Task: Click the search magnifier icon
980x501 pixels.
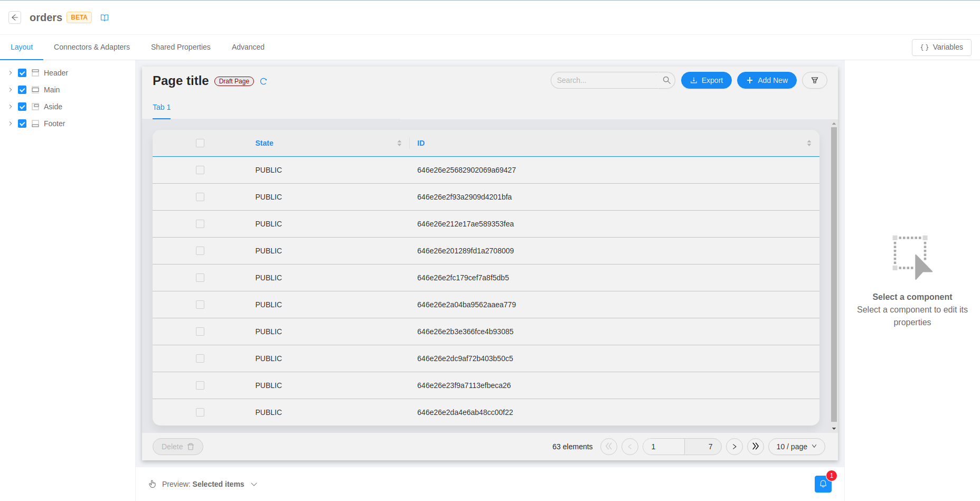Action: click(666, 80)
